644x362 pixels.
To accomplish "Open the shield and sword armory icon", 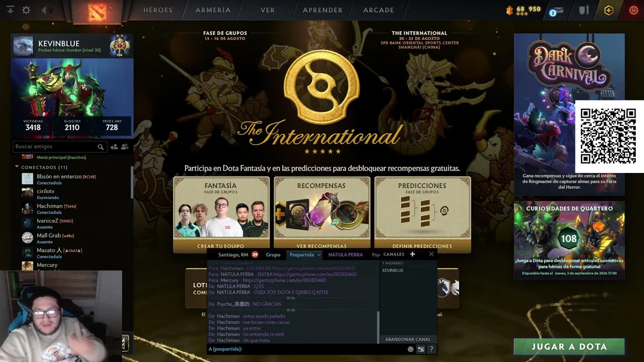I will point(584,10).
